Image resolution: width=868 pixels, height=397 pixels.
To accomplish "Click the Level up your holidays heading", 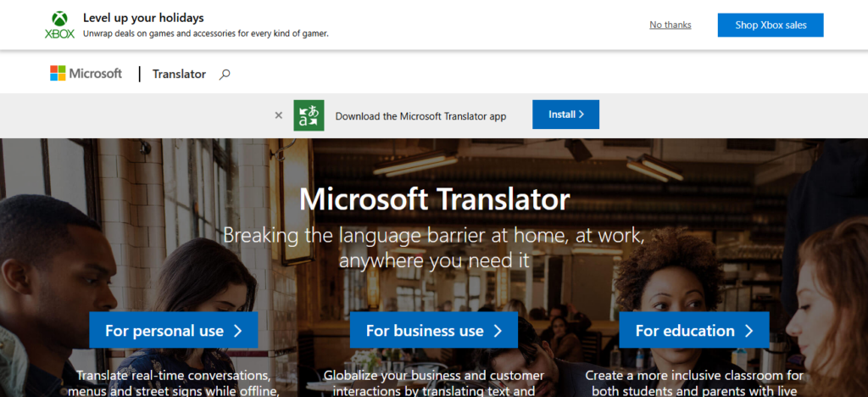I will [143, 18].
